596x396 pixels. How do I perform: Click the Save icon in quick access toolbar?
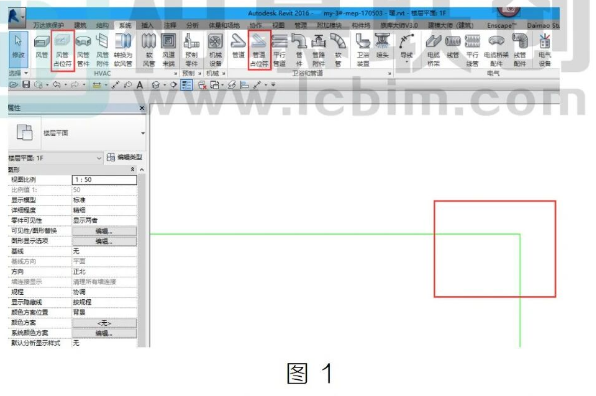point(26,84)
